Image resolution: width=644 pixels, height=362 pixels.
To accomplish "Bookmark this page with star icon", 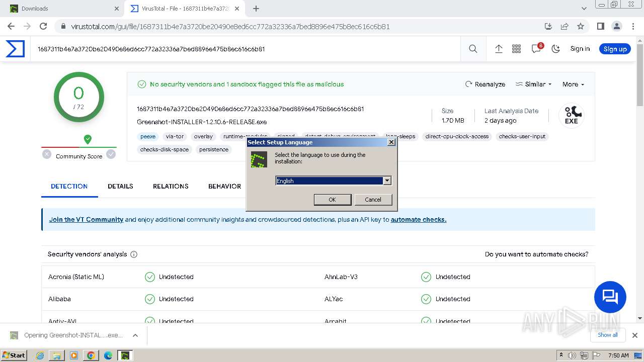I will click(581, 27).
